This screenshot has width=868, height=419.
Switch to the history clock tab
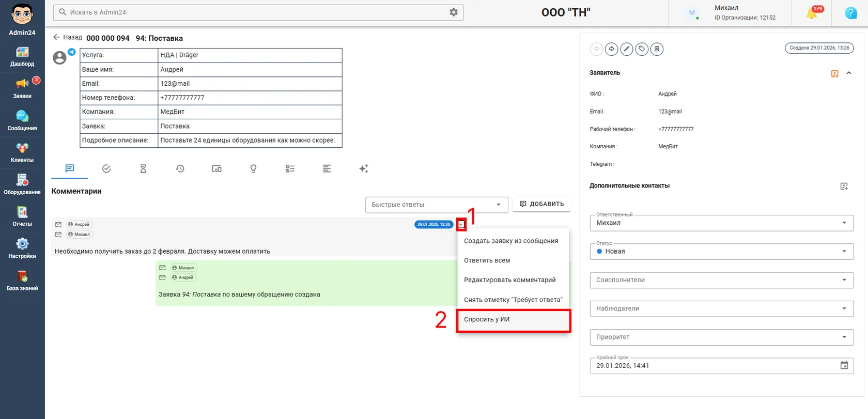pyautogui.click(x=180, y=168)
